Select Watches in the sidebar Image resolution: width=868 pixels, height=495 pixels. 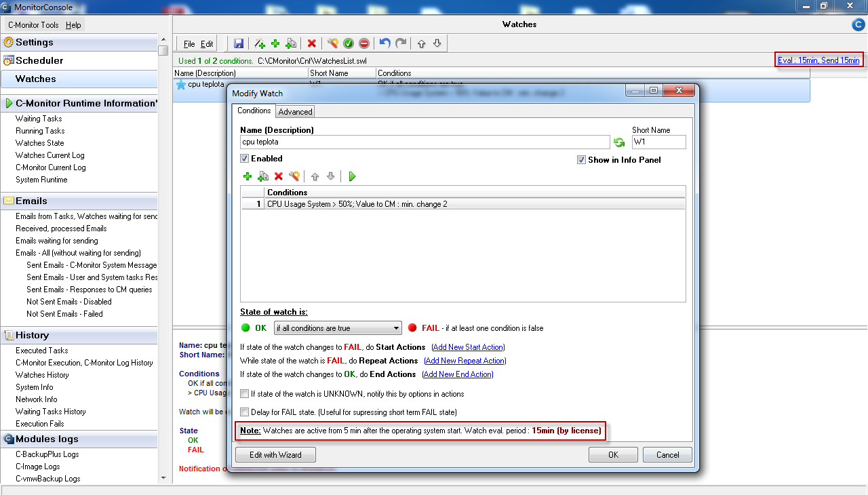(79, 79)
